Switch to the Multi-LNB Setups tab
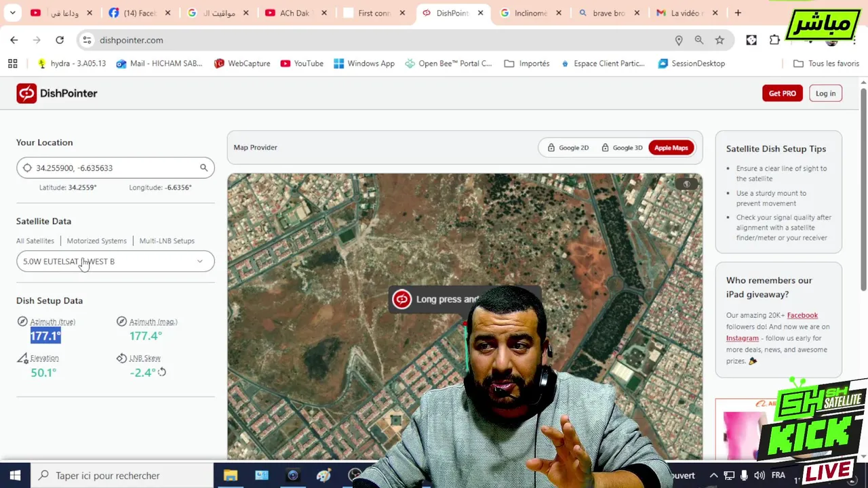This screenshot has width=868, height=488. pyautogui.click(x=167, y=241)
